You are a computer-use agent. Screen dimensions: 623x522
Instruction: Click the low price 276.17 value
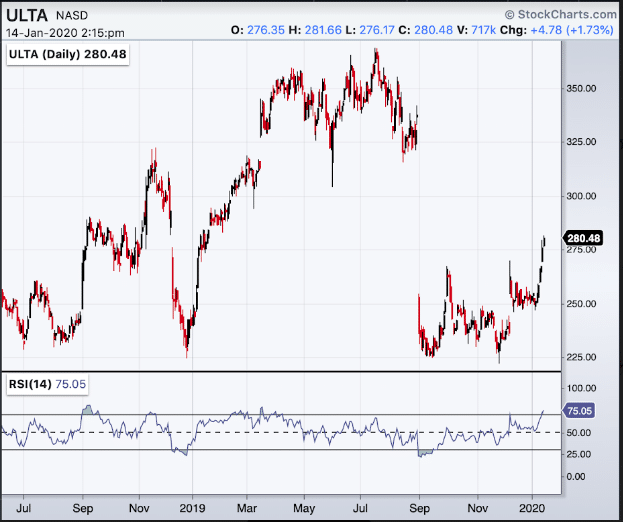click(377, 30)
